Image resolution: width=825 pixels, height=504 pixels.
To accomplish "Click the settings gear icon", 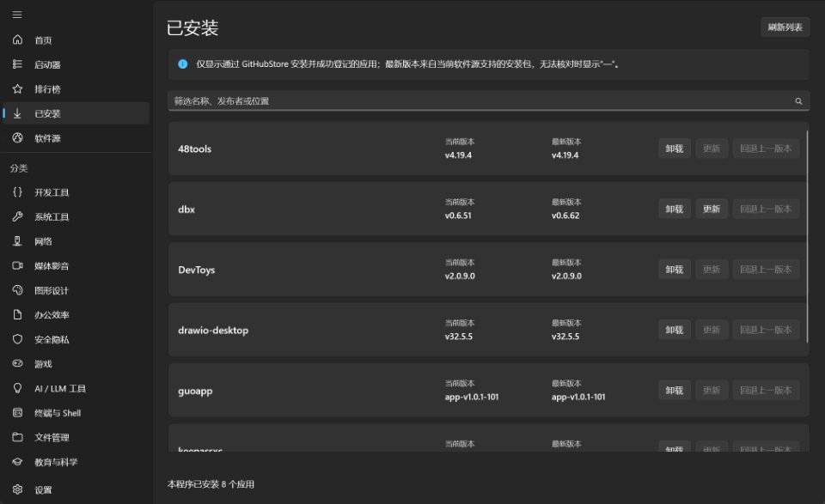I will click(x=17, y=489).
